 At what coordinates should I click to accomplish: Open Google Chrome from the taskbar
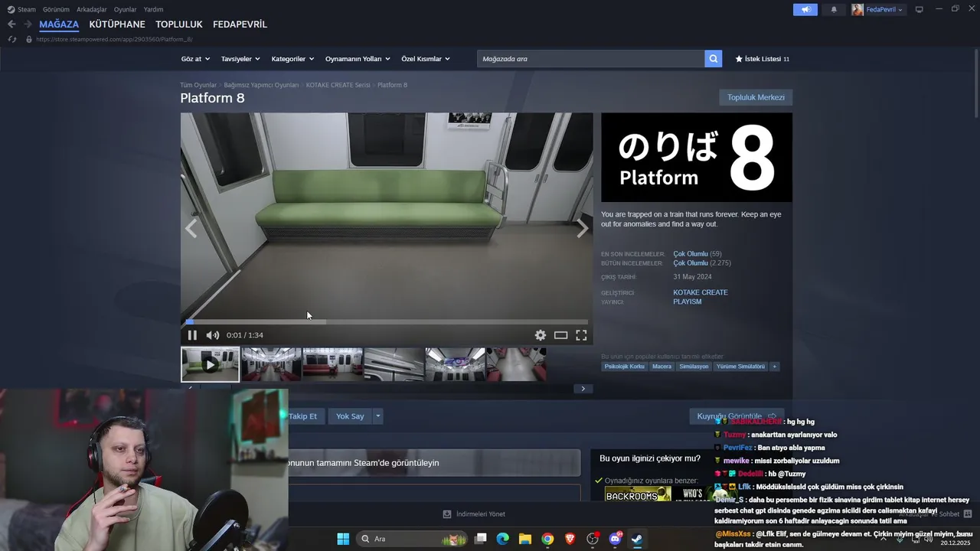tap(547, 539)
